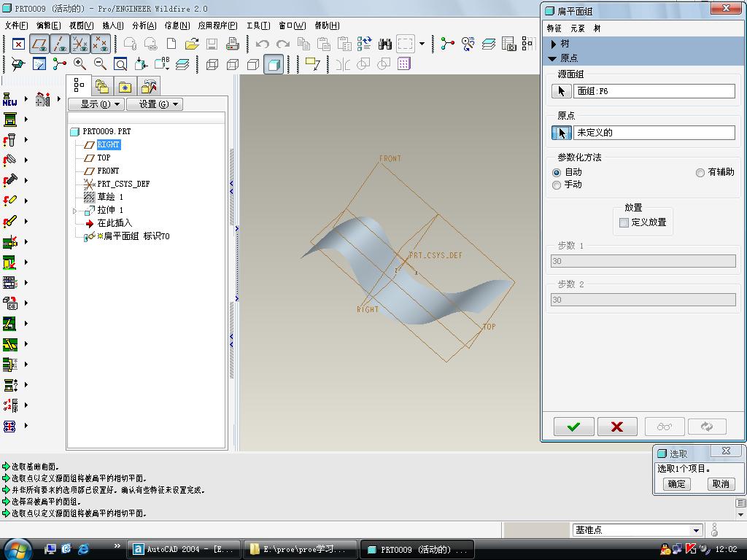
Task: Click 取消 in 选取 dialog
Action: [x=720, y=484]
